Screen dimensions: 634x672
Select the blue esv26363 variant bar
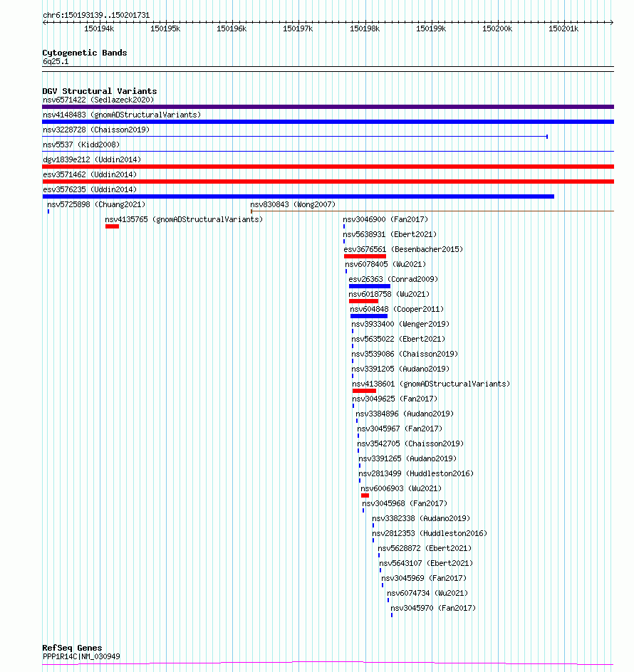point(370,286)
